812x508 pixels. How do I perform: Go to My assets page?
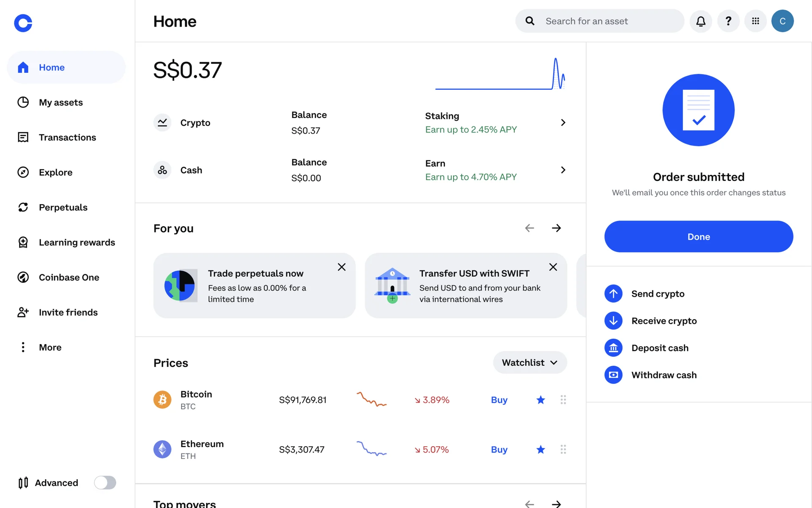pos(60,102)
